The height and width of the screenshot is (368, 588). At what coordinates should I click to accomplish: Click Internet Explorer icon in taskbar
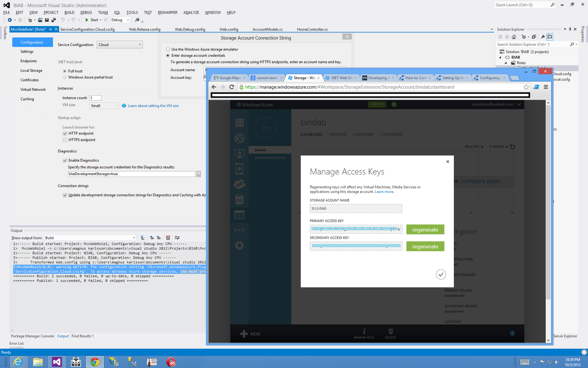point(18,362)
